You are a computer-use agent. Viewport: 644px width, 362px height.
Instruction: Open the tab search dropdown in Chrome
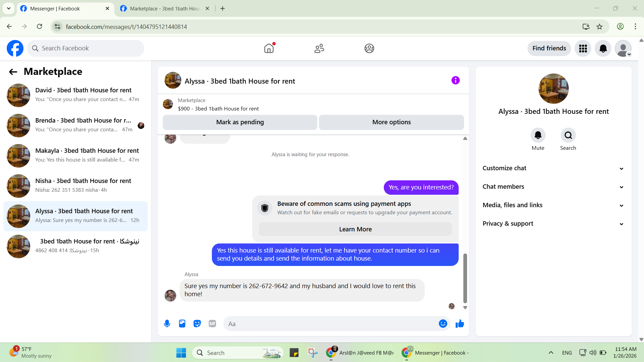pyautogui.click(x=9, y=8)
